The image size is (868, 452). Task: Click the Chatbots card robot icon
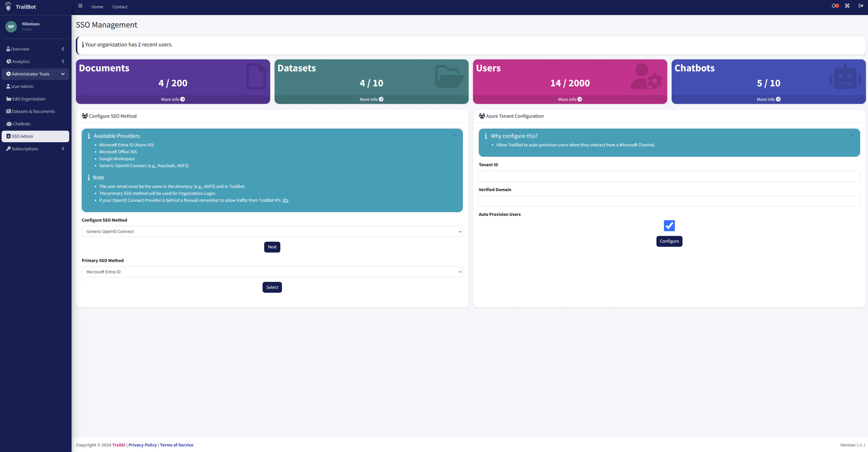[x=845, y=77]
